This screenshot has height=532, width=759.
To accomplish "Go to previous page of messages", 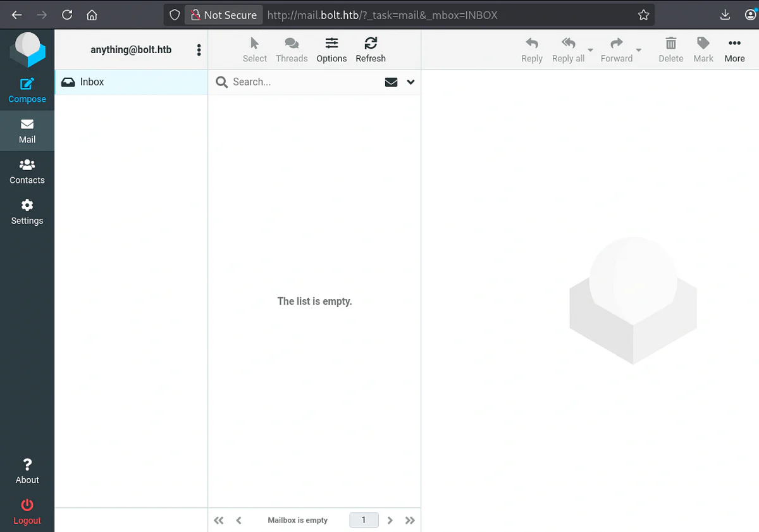I will pyautogui.click(x=238, y=520).
